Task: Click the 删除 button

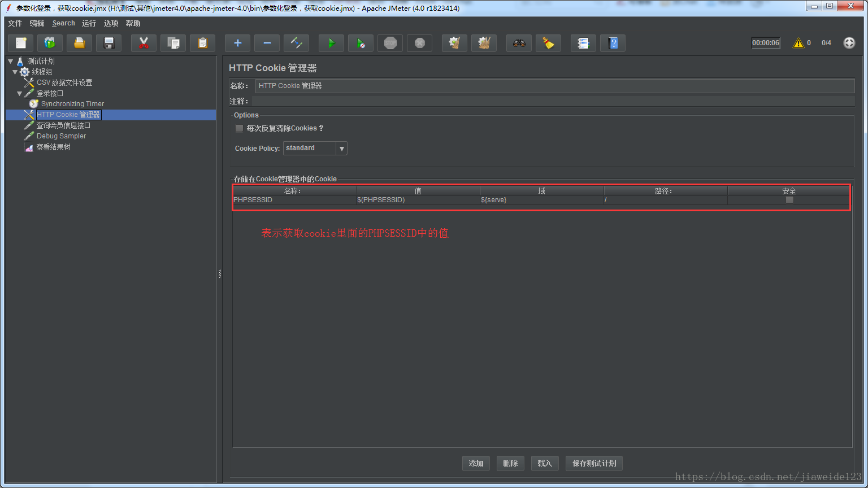Action: pyautogui.click(x=510, y=463)
